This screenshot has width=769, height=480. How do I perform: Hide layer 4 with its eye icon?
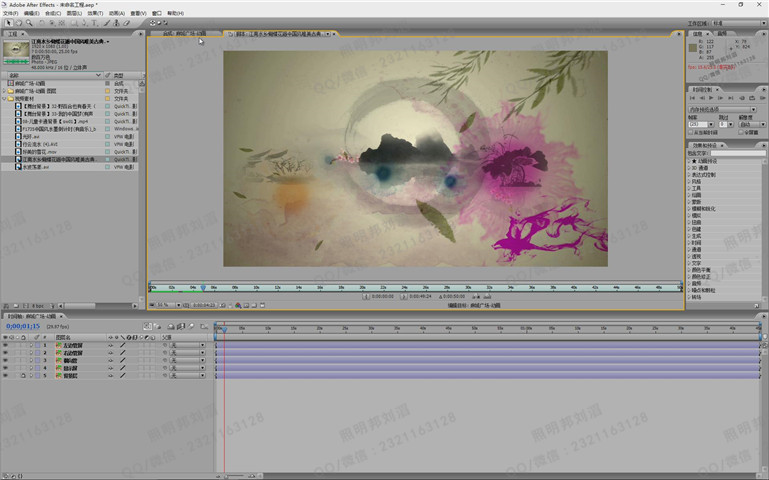pyautogui.click(x=5, y=368)
